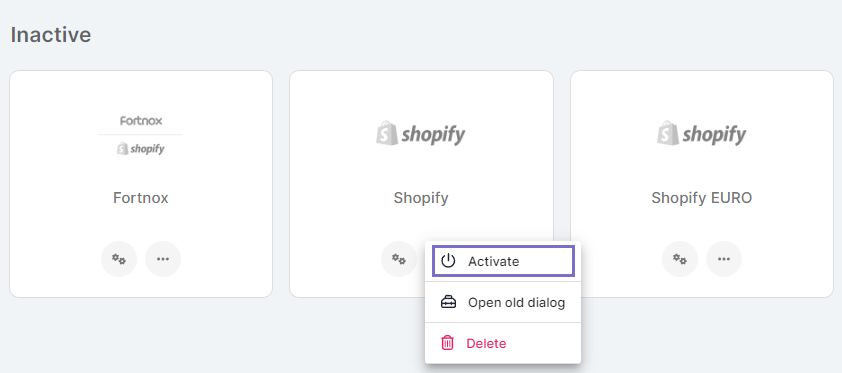Click the Inactive section heading
The height and width of the screenshot is (373, 842).
(51, 35)
